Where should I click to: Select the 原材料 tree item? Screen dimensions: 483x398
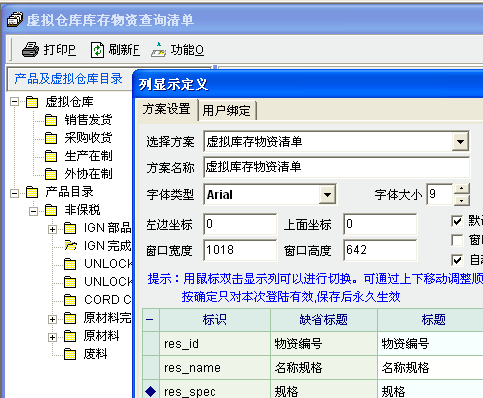(101, 336)
